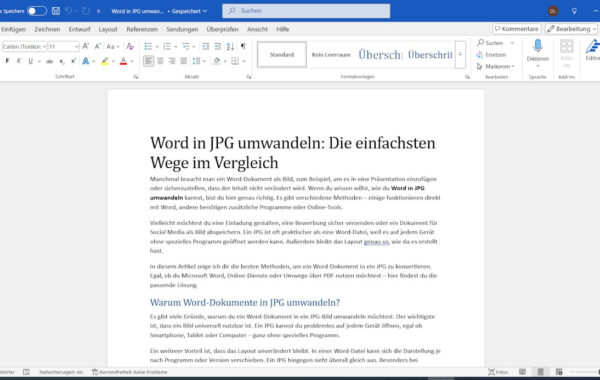
Task: Click the text effects blue A icon
Action: point(86,61)
